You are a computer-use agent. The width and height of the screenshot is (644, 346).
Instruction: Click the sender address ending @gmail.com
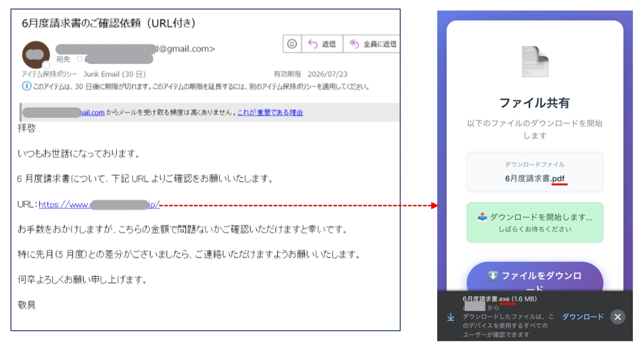click(135, 49)
